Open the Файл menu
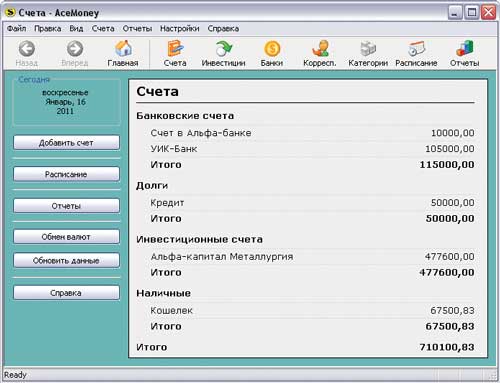Image resolution: width=500 pixels, height=383 pixels. point(16,29)
